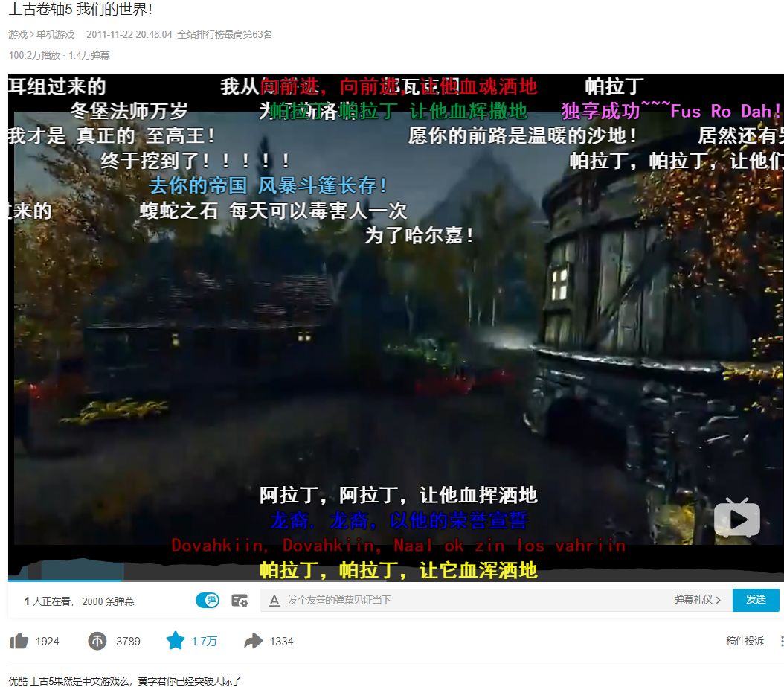Click the purple danmaku Fus Ro Dah!
This screenshot has height=687, width=784.
click(725, 111)
